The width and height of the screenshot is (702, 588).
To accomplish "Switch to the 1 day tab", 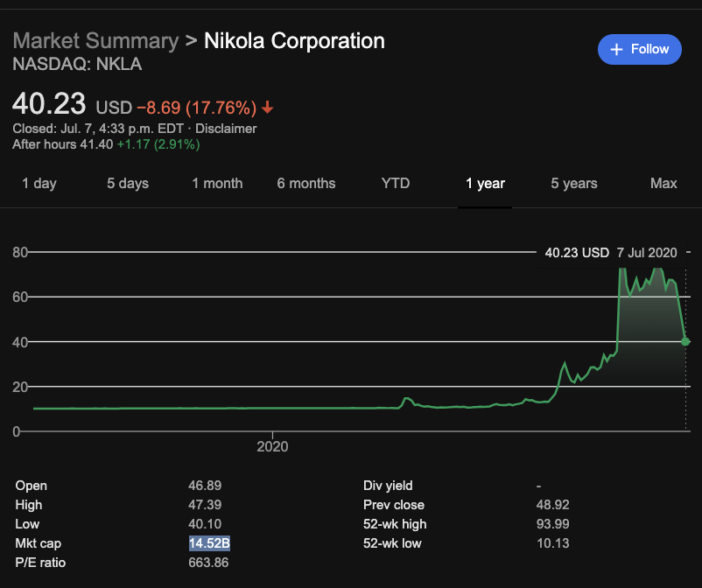I will [x=39, y=184].
